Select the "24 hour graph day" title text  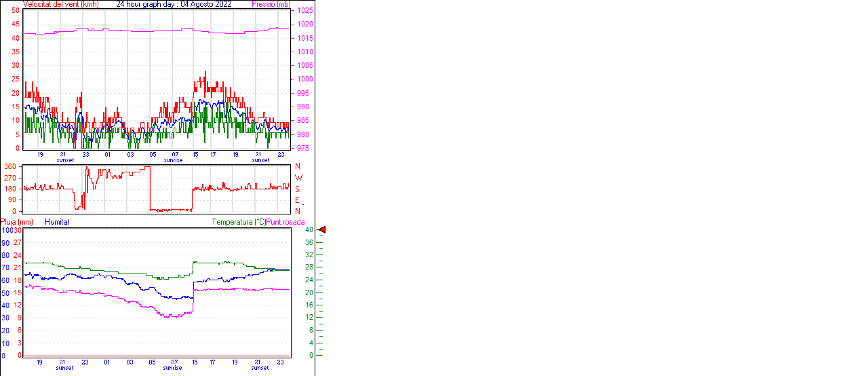[147, 4]
